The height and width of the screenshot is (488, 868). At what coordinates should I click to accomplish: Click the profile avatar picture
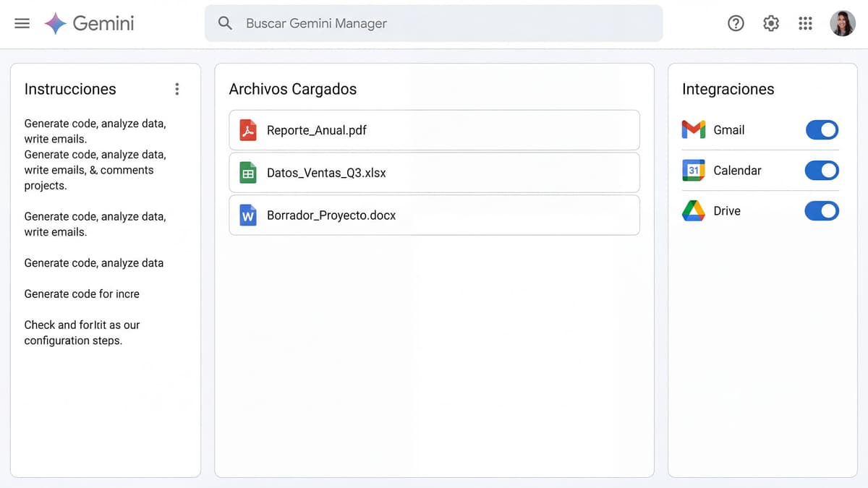[843, 22]
